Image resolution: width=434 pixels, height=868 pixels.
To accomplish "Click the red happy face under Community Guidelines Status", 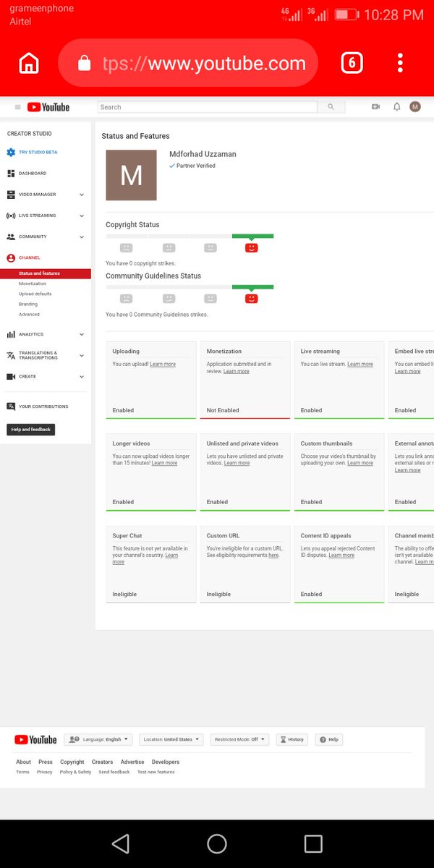I will (x=252, y=298).
